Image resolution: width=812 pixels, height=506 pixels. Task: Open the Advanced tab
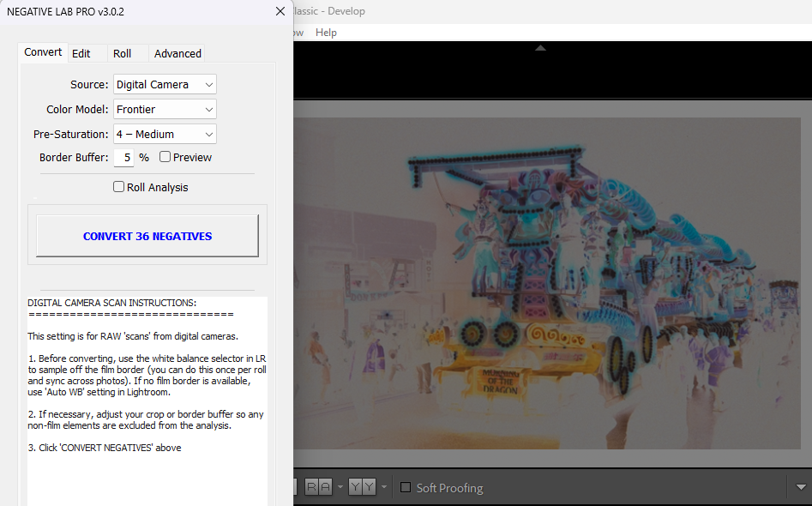(x=177, y=53)
